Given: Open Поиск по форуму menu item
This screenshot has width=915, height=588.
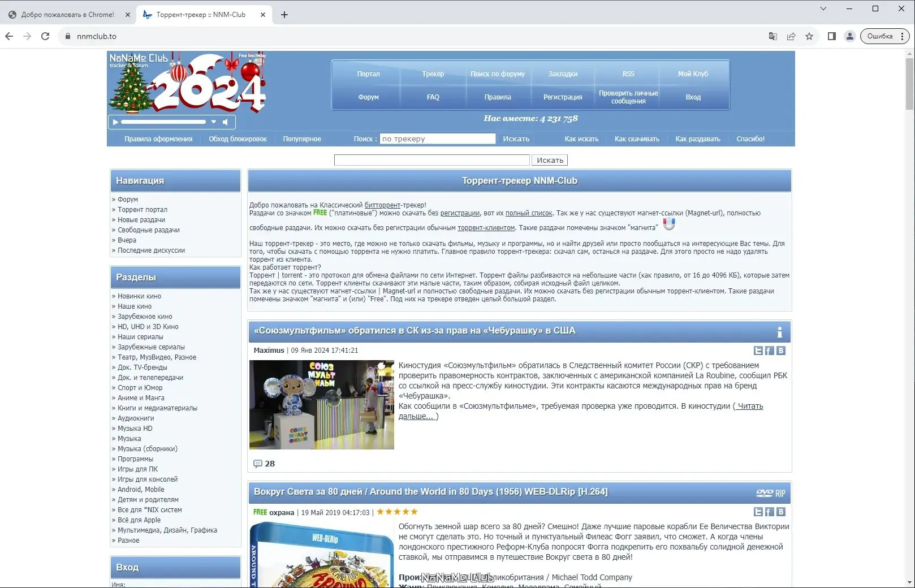Looking at the screenshot, I should click(x=498, y=74).
